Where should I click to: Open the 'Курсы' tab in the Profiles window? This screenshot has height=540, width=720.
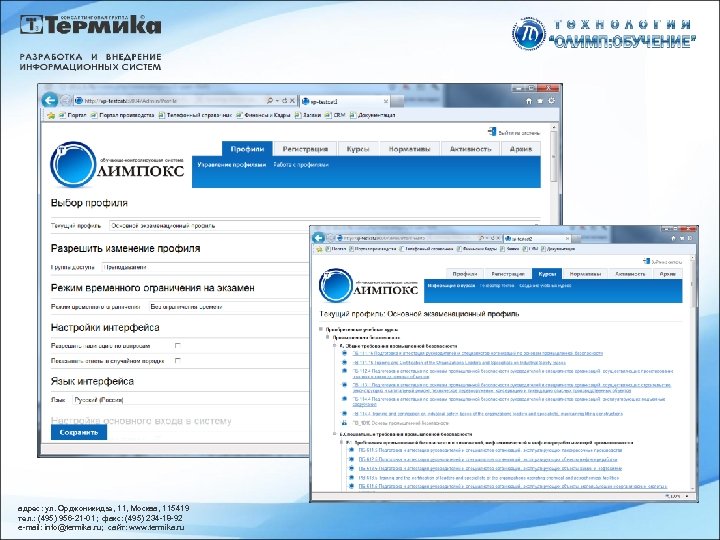pyautogui.click(x=358, y=149)
